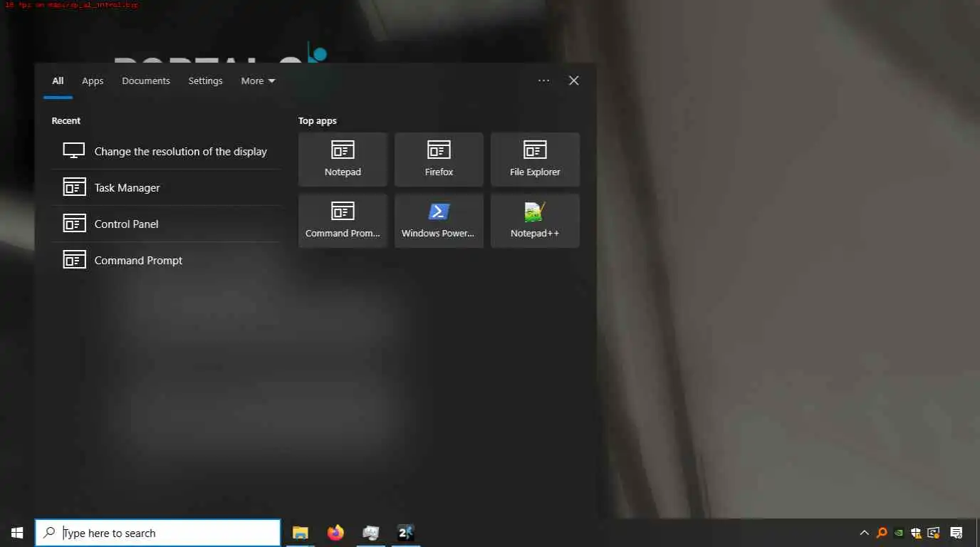Screen dimensions: 980x547
Task: Open Control Panel from Recent list
Action: coord(166,224)
